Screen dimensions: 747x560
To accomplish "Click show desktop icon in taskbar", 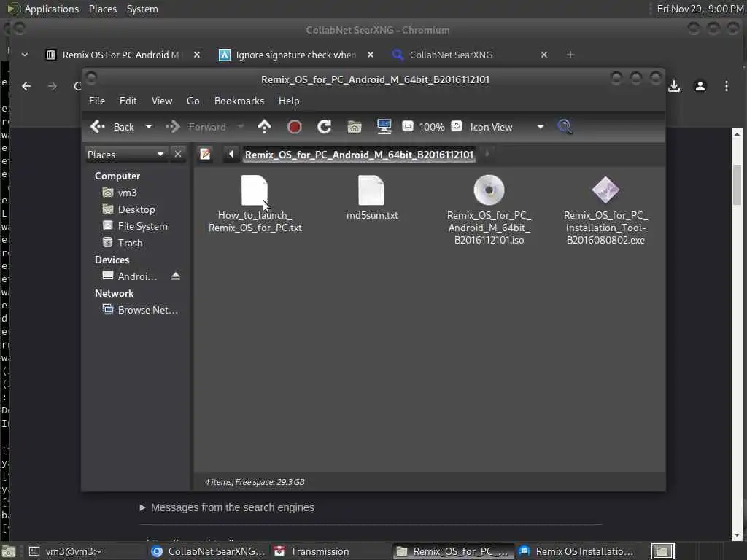I will click(9, 552).
